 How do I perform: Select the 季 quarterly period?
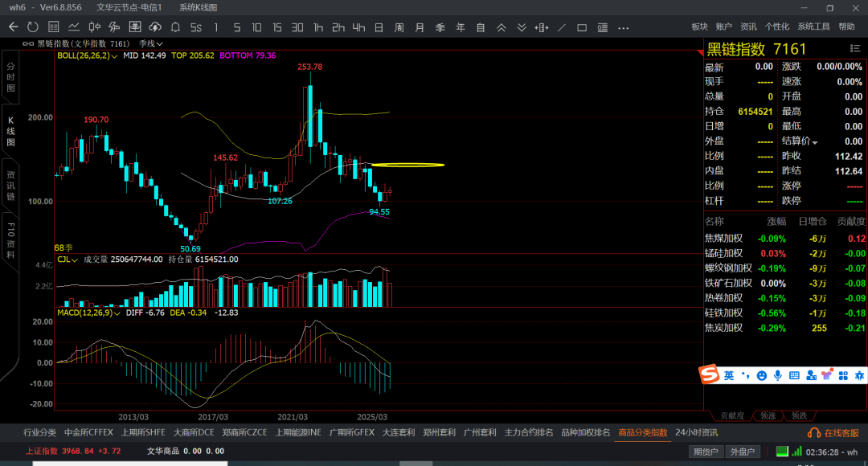tap(440, 27)
